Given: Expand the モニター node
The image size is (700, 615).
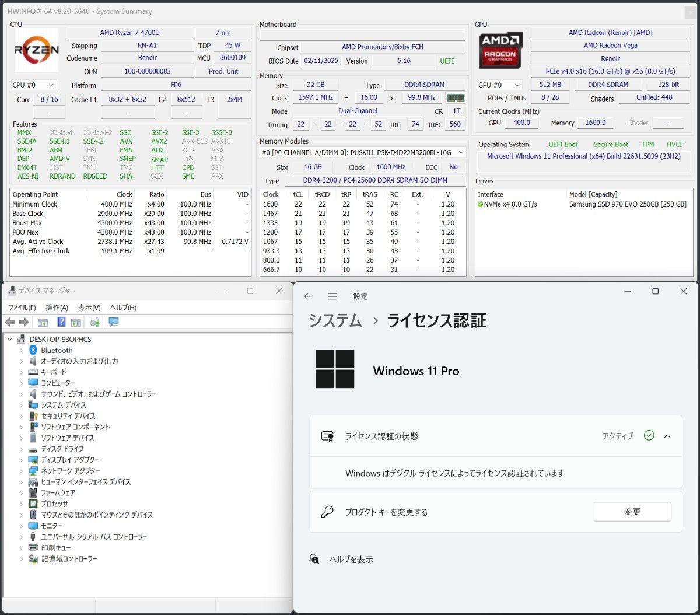Looking at the screenshot, I should (x=22, y=526).
